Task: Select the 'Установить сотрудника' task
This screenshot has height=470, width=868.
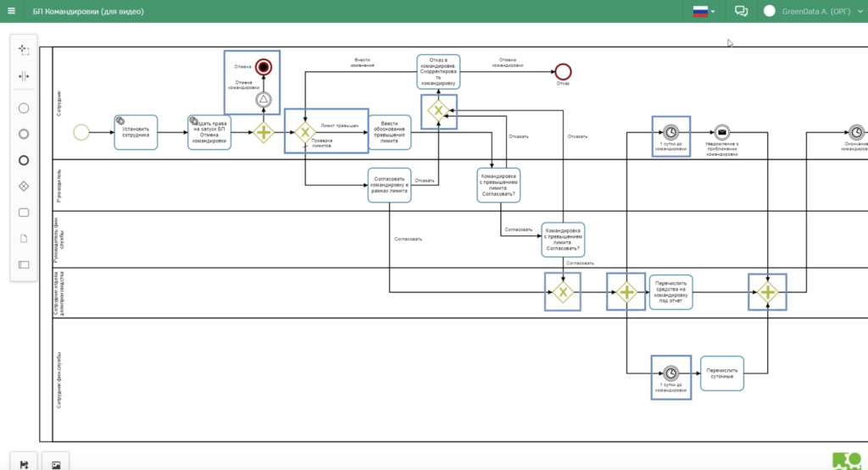Action: pyautogui.click(x=136, y=132)
